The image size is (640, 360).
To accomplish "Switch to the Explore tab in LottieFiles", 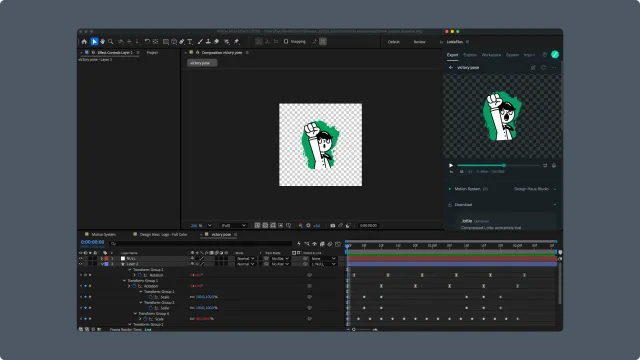I will point(470,55).
